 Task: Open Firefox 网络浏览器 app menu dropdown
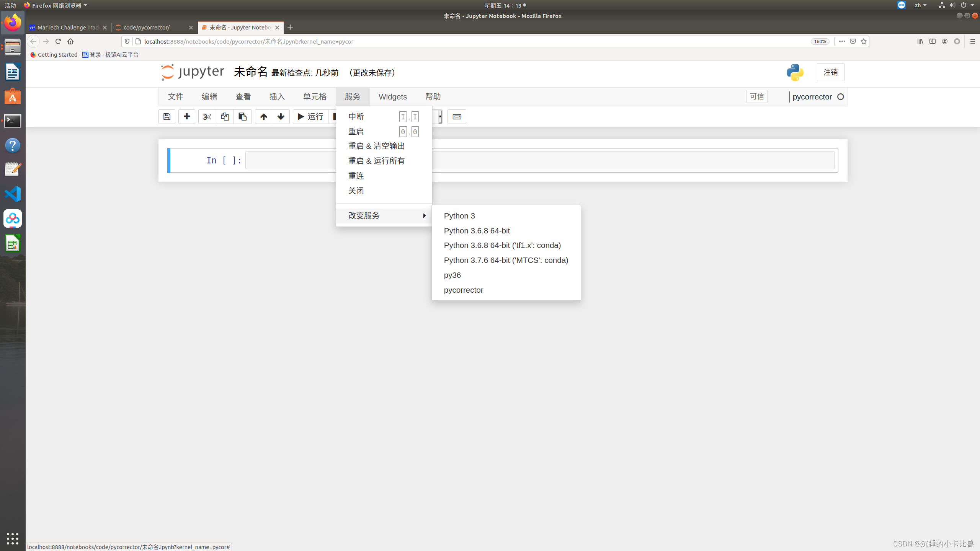56,5
